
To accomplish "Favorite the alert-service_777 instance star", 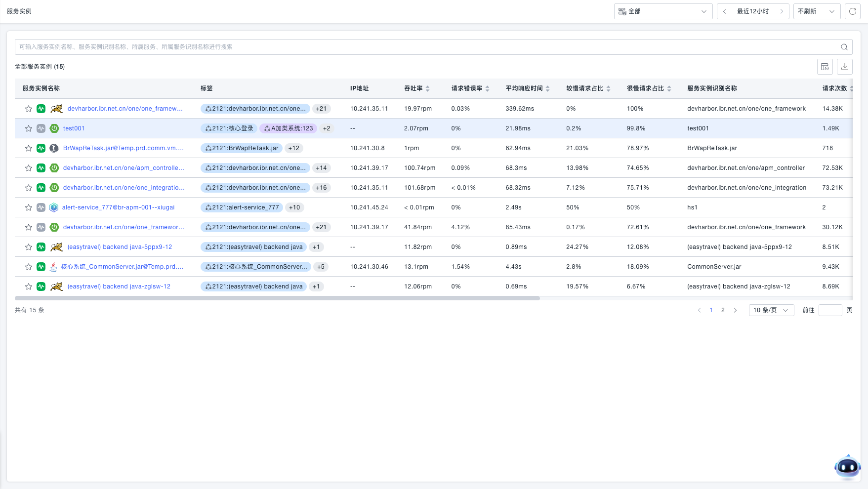I will (29, 207).
